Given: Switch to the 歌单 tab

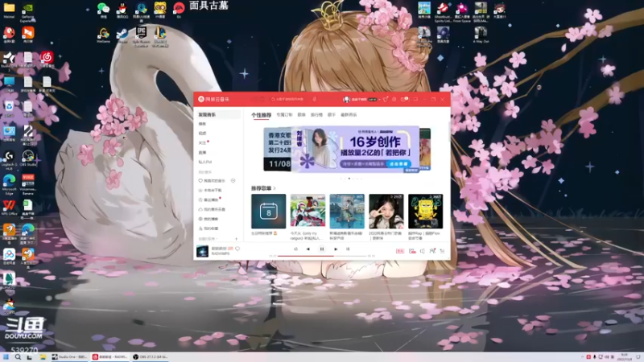Looking at the screenshot, I should click(301, 115).
